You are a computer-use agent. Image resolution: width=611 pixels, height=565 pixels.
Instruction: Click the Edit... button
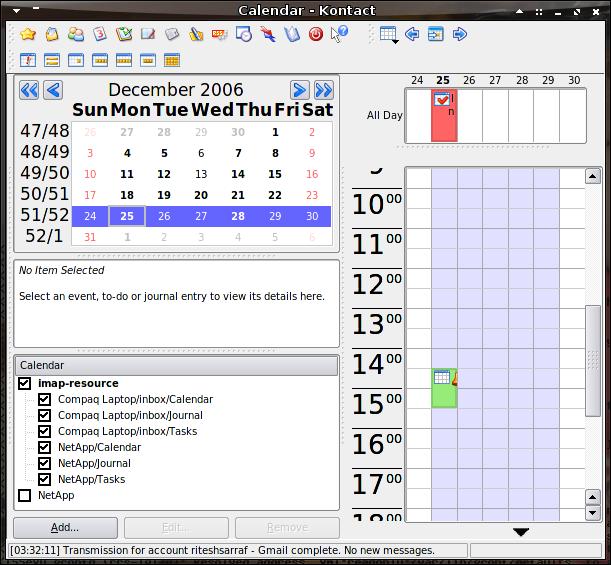pos(176,528)
